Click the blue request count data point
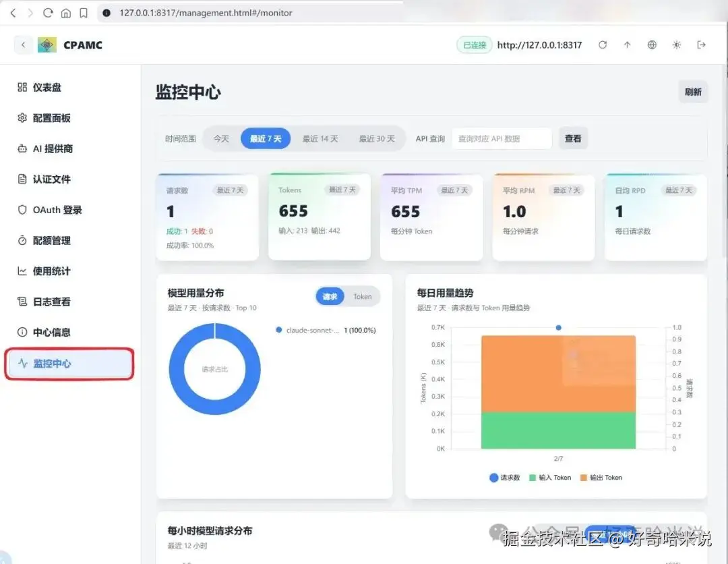728x564 pixels. click(559, 327)
